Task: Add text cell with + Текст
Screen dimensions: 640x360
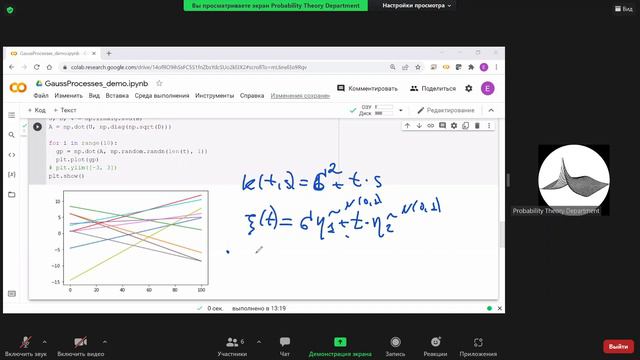Action: [65, 110]
